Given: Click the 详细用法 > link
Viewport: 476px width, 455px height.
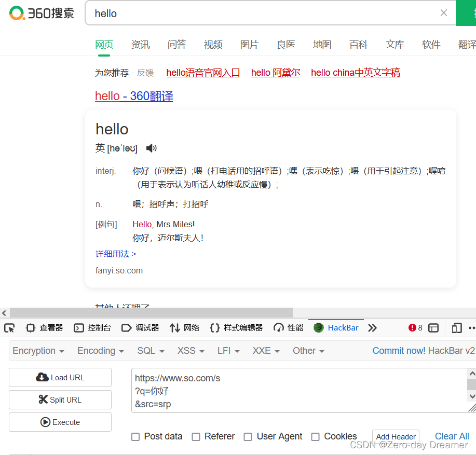Looking at the screenshot, I should [116, 254].
